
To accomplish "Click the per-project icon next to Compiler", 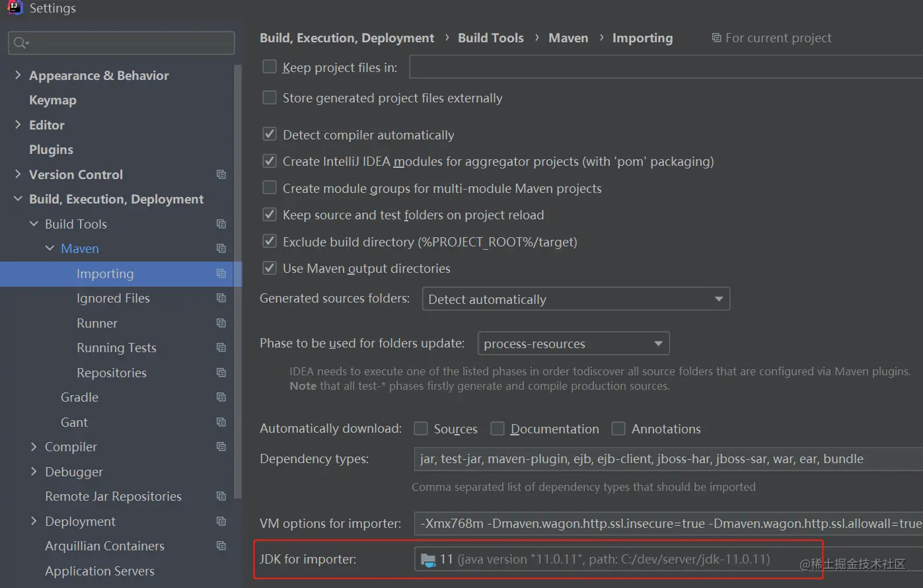I will [x=221, y=447].
